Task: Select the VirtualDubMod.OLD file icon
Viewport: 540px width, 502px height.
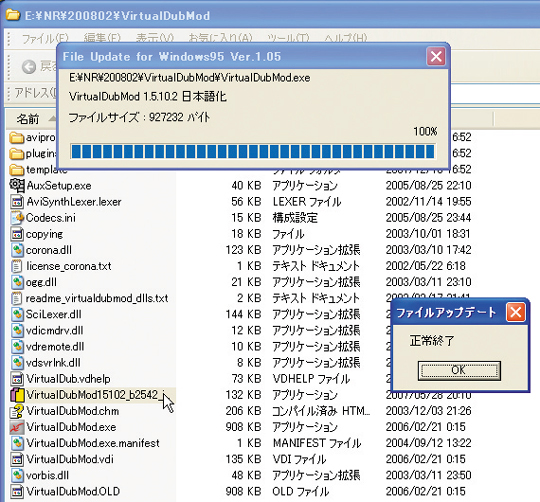Action: (17, 492)
